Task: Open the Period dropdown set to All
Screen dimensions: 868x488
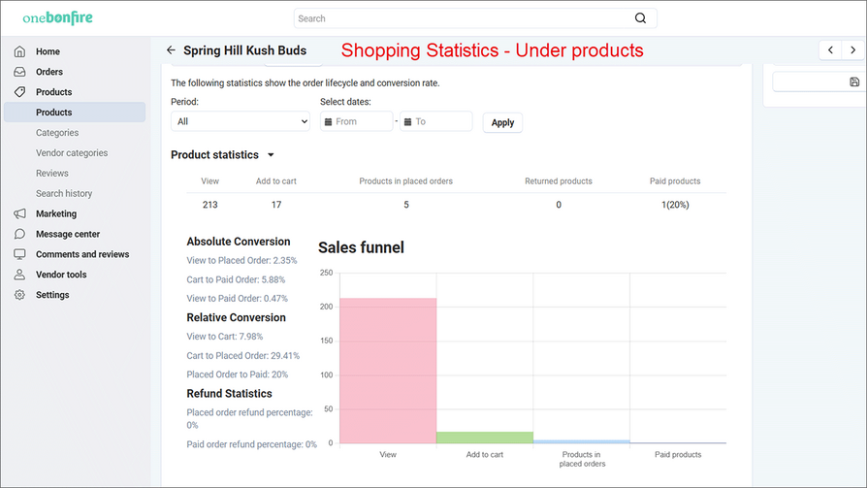Action: tap(240, 122)
